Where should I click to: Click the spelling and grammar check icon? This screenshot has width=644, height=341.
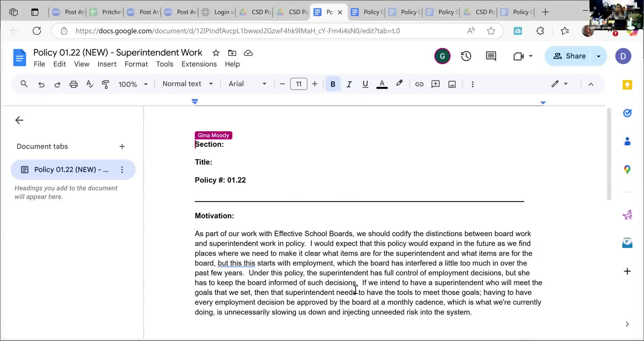point(90,84)
